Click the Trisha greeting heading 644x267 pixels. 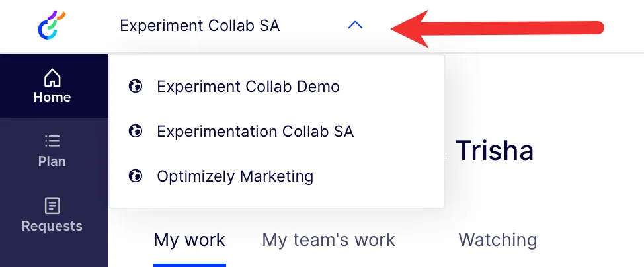495,150
